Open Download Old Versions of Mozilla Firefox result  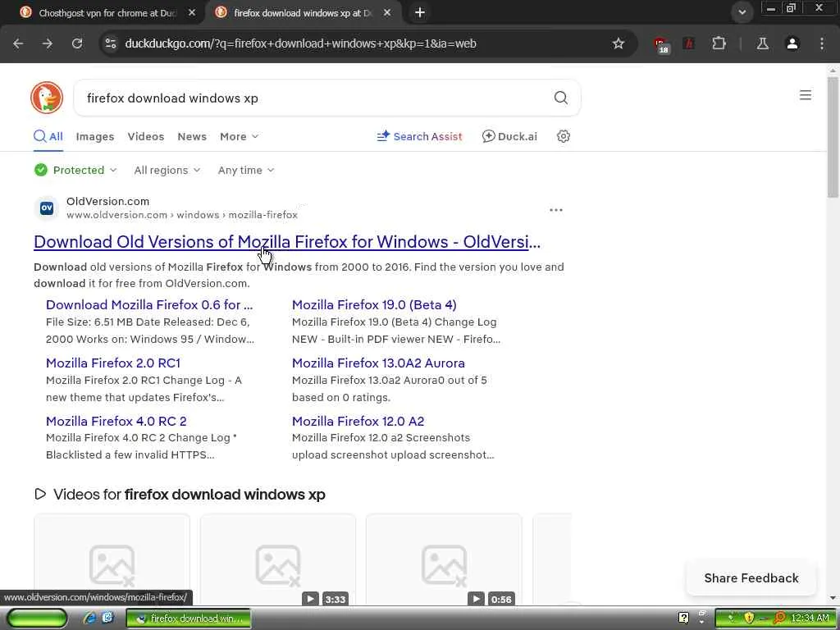(286, 242)
